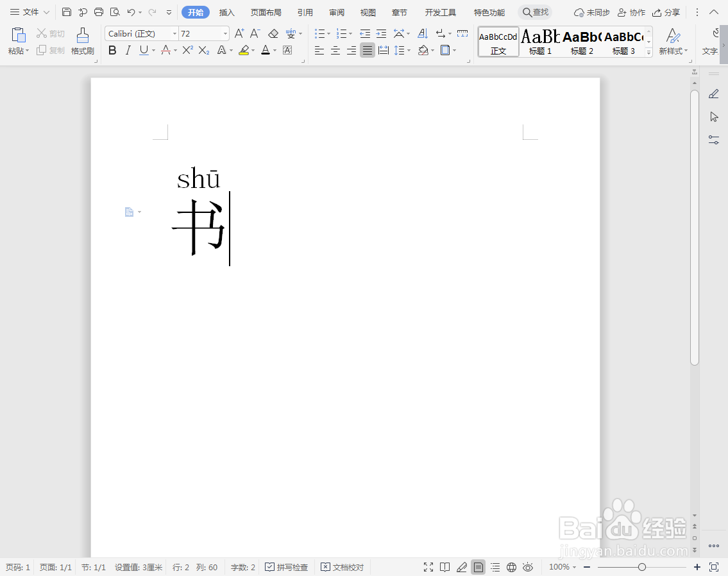Viewport: 728px width, 576px height.
Task: Switch to the 引用 tab
Action: [x=305, y=13]
